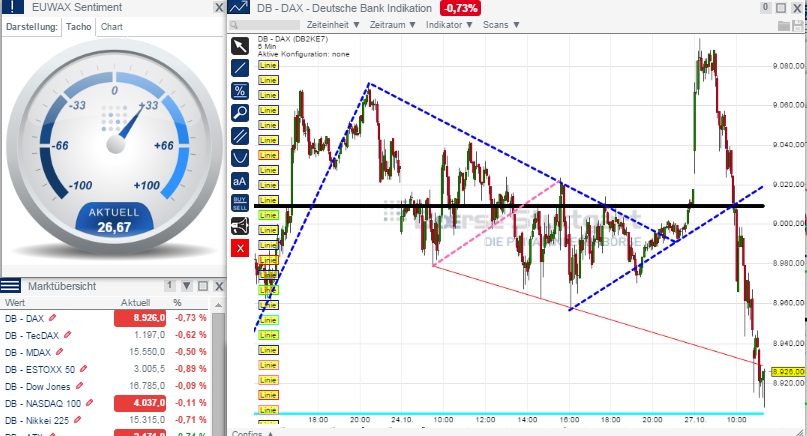Click the floppy disk save icon

799,25
